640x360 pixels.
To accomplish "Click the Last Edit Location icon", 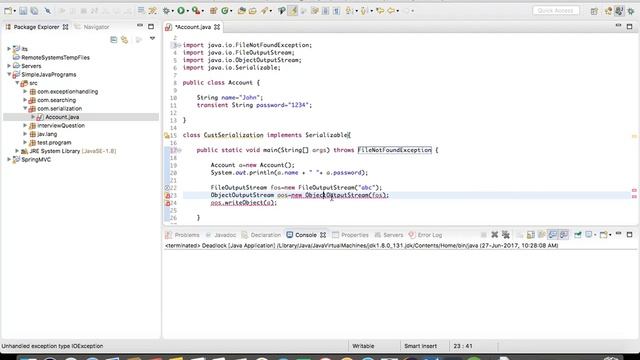I will [380, 11].
